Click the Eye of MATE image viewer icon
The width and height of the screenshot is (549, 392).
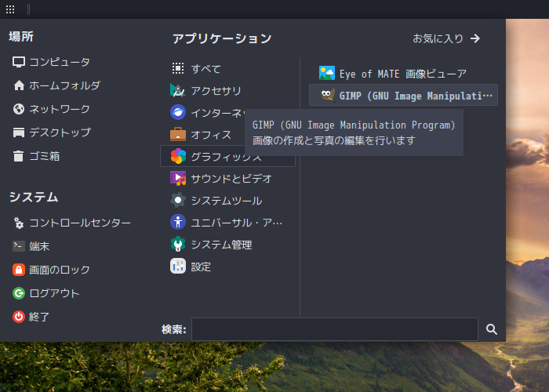coord(327,73)
